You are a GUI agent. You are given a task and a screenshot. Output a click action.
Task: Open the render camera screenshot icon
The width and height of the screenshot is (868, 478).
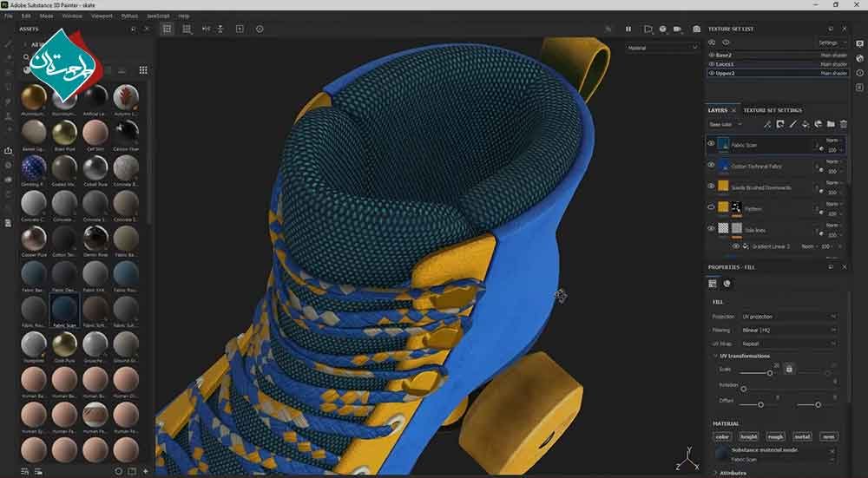point(696,29)
